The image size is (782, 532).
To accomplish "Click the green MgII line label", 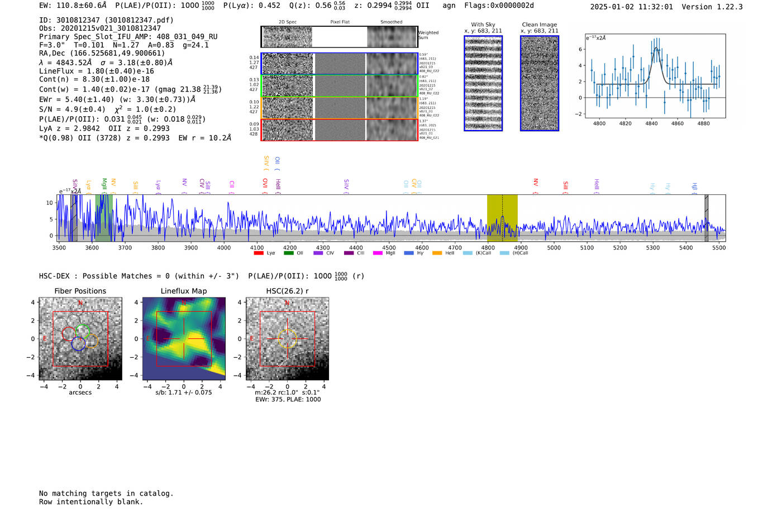I will 104,185.
